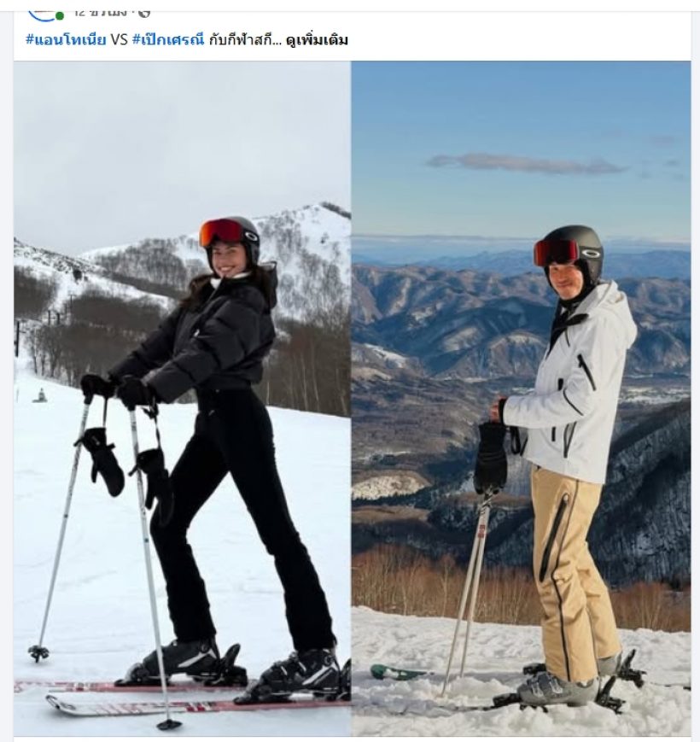This screenshot has width=700, height=742.
Task: Open the left skiing photo
Action: (182, 398)
